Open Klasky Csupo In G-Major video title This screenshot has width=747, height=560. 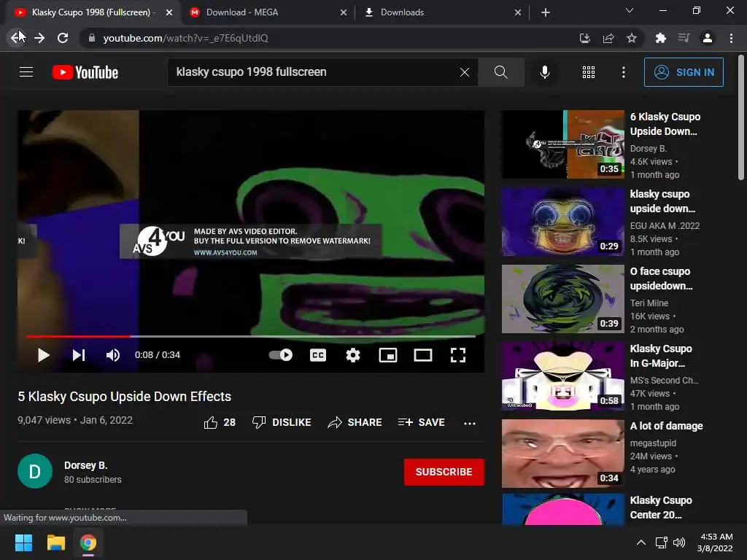[x=661, y=356]
